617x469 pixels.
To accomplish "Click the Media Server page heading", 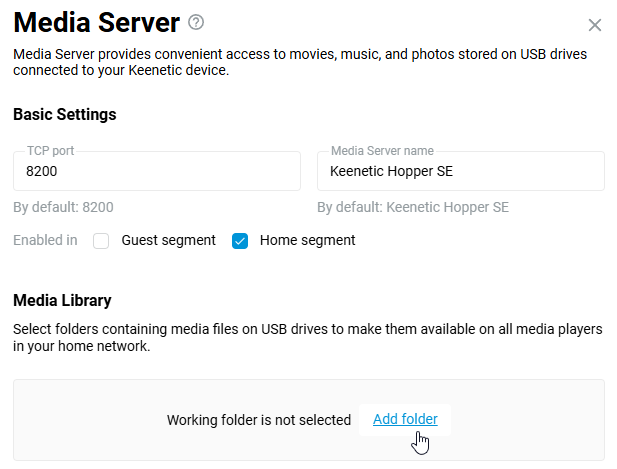I will click(x=96, y=23).
